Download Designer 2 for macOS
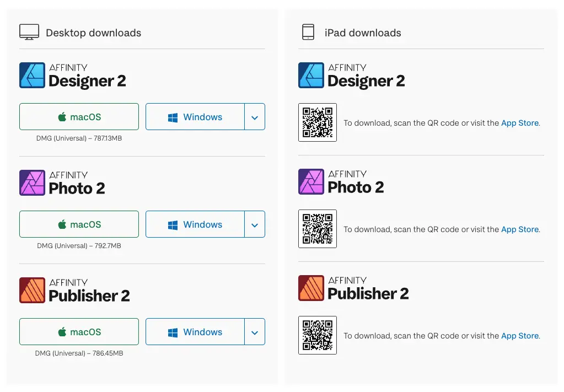564x392 pixels. tap(79, 116)
